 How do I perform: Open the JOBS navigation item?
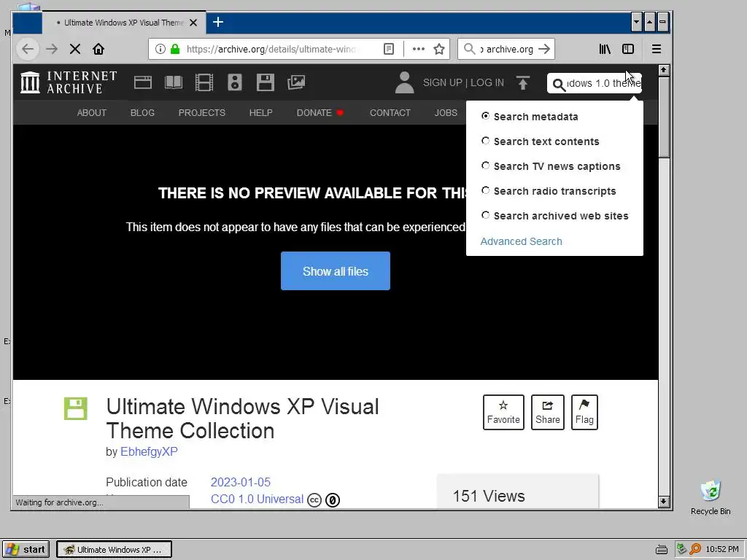point(446,113)
